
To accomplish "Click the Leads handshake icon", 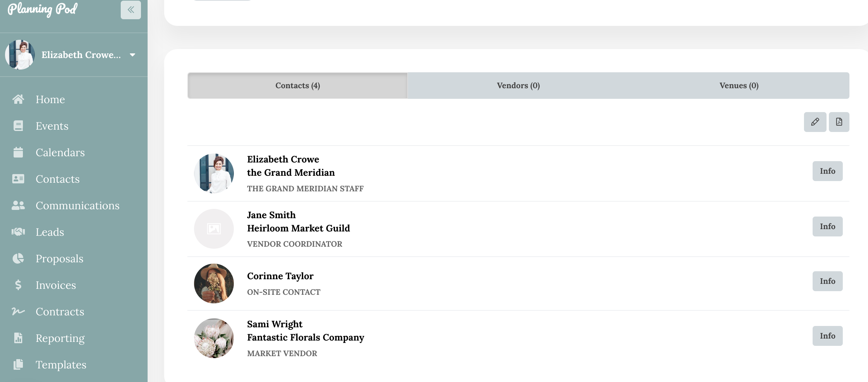I will pos(18,232).
